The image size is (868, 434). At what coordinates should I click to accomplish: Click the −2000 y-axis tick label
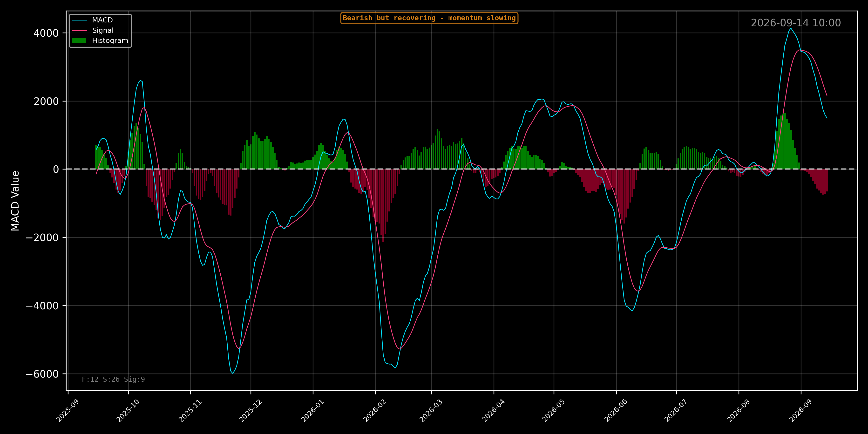tap(42, 237)
